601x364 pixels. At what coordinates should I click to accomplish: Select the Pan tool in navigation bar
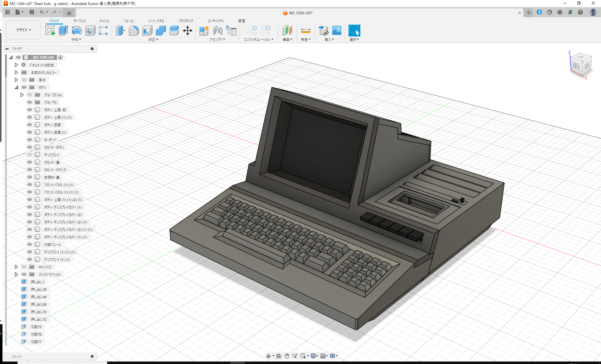point(286,356)
